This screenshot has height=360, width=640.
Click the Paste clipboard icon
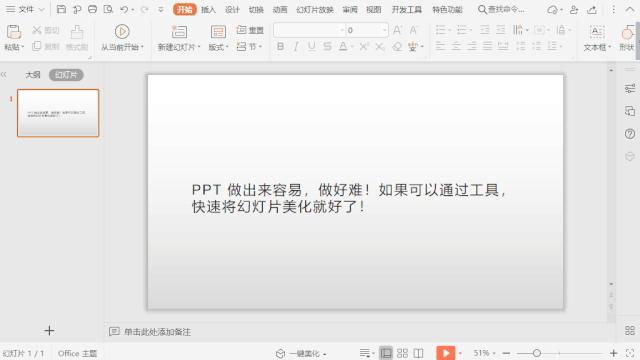point(13,32)
